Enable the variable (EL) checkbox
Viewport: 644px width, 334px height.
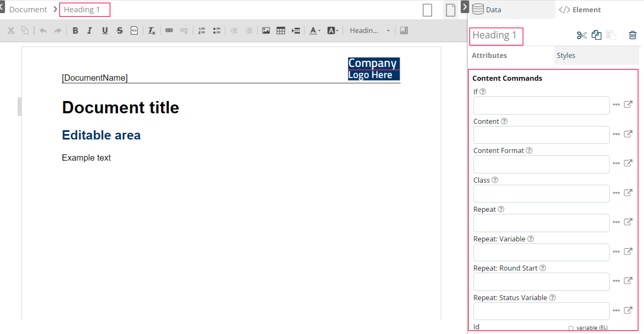pyautogui.click(x=571, y=328)
